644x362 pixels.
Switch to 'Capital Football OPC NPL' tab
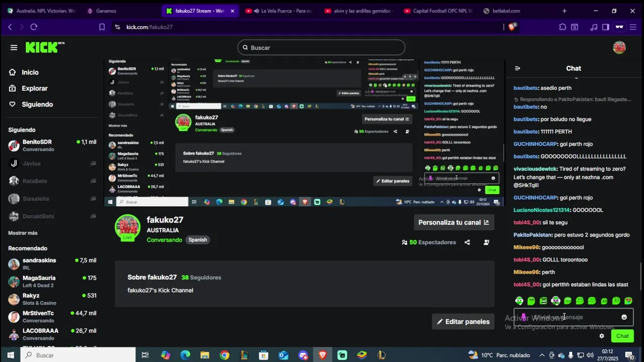click(439, 11)
